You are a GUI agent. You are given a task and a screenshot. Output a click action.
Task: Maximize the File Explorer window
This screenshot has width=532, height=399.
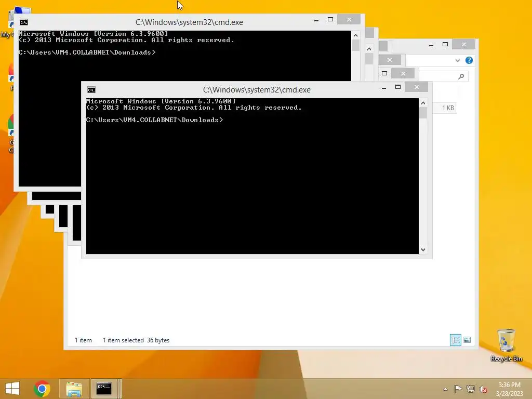(445, 45)
